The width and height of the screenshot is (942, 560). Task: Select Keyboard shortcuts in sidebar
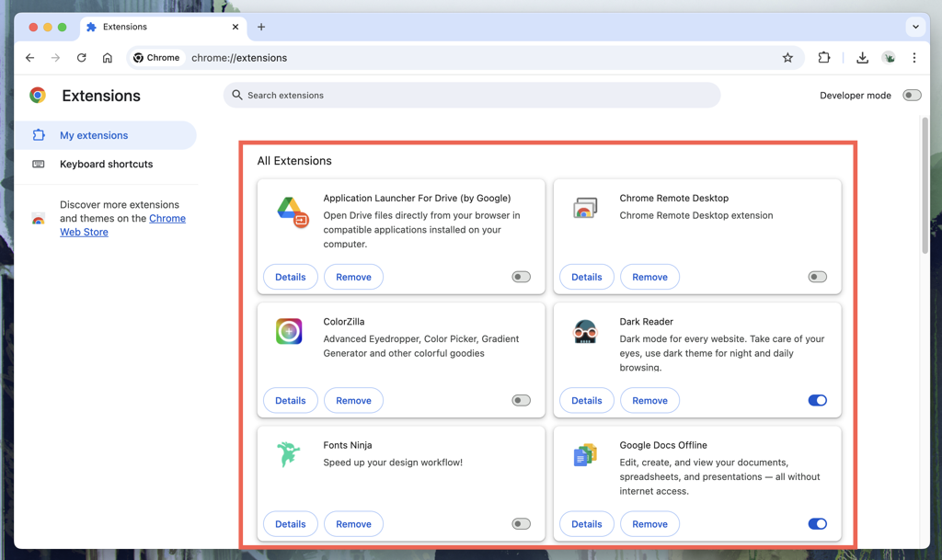[106, 165]
